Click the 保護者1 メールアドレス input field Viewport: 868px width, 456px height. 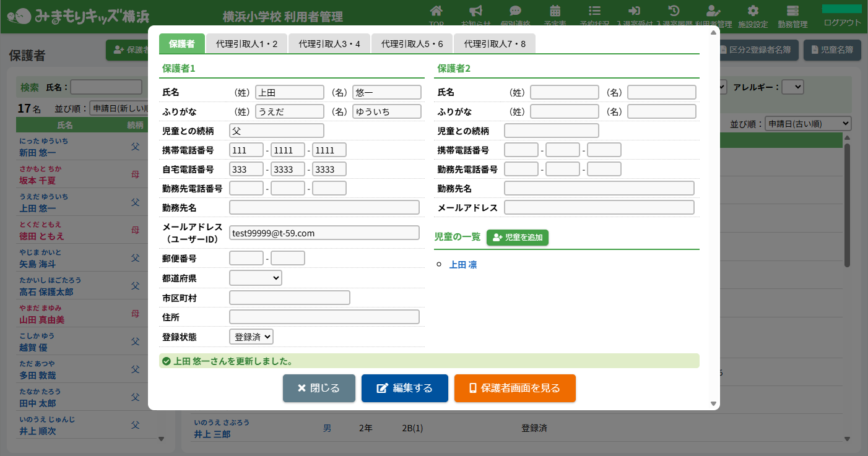click(324, 233)
